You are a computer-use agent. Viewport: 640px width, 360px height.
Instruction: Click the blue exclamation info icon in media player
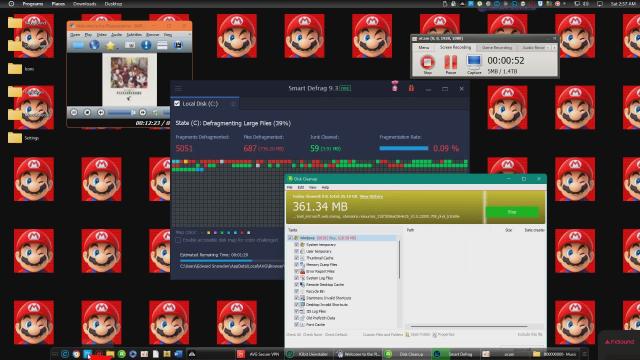point(146,45)
